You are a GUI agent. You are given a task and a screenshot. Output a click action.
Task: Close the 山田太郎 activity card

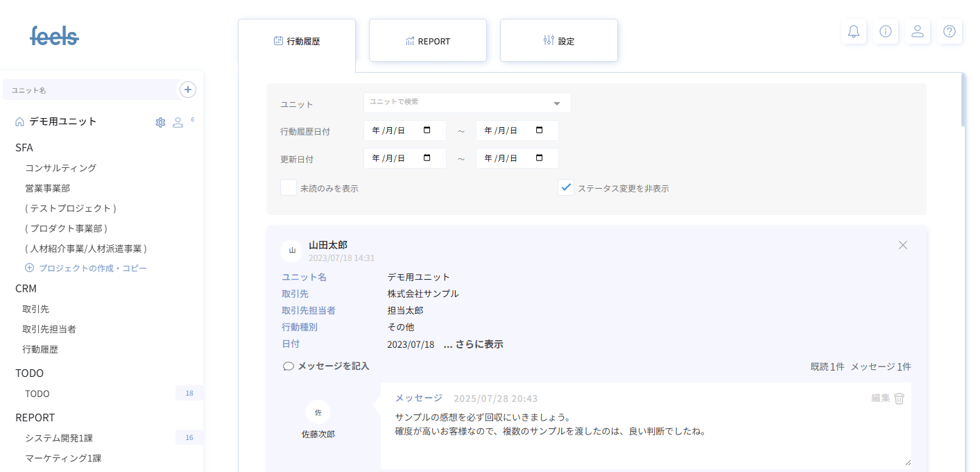[902, 245]
